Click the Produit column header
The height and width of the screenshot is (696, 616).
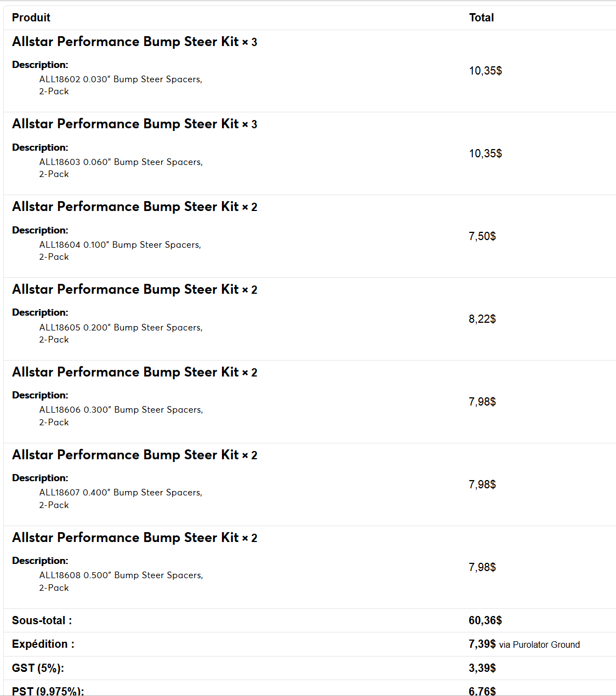click(31, 18)
